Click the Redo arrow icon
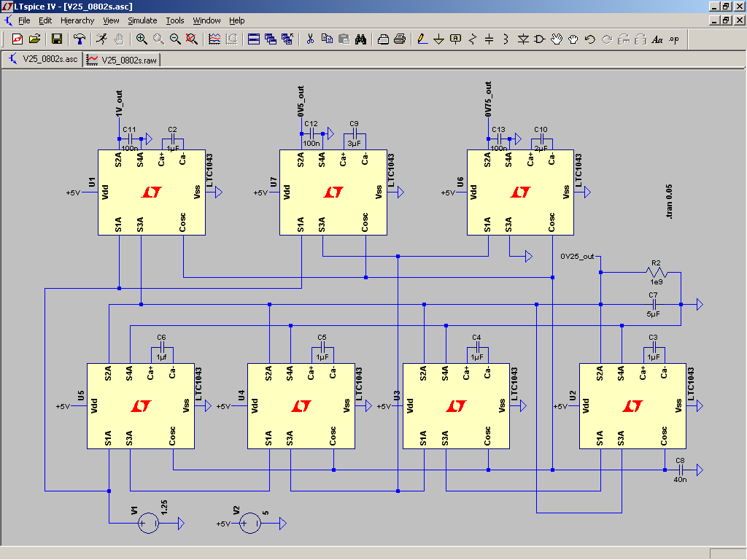The height and width of the screenshot is (560, 747). click(x=607, y=39)
